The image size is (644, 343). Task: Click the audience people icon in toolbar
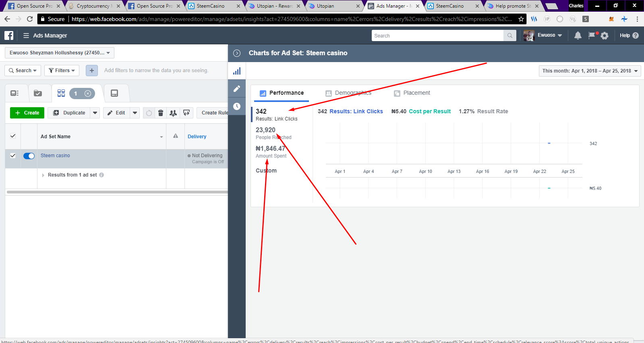(173, 113)
